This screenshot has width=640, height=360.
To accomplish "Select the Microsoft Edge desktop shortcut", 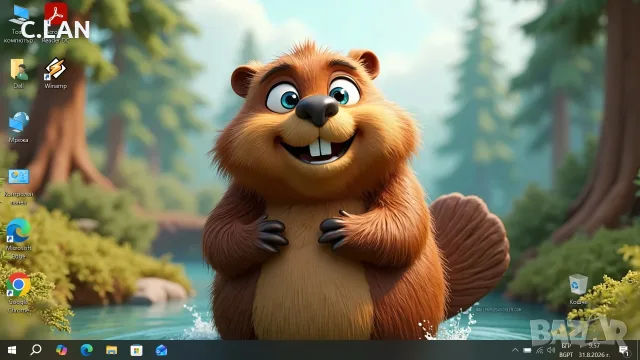I will click(x=18, y=239).
